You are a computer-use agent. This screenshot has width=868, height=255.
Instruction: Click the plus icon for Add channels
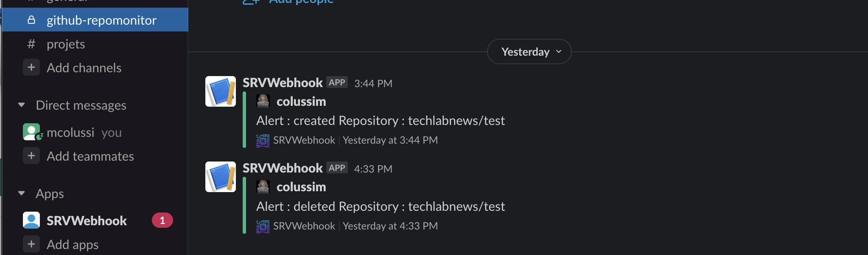31,68
